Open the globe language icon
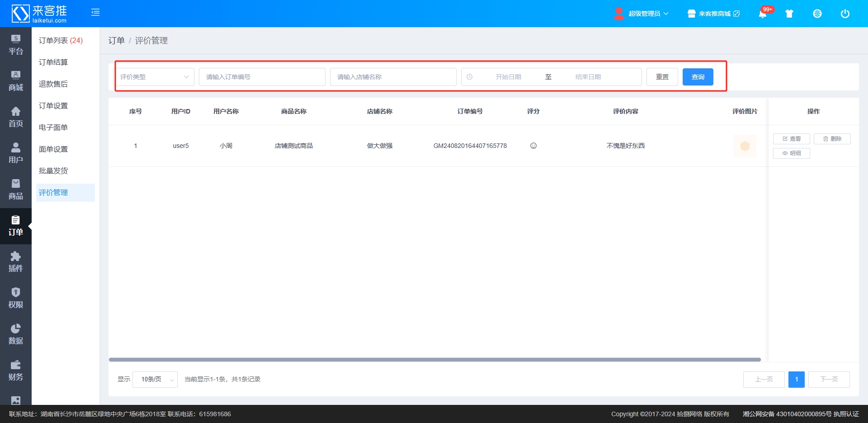The width and height of the screenshot is (868, 423). (817, 14)
